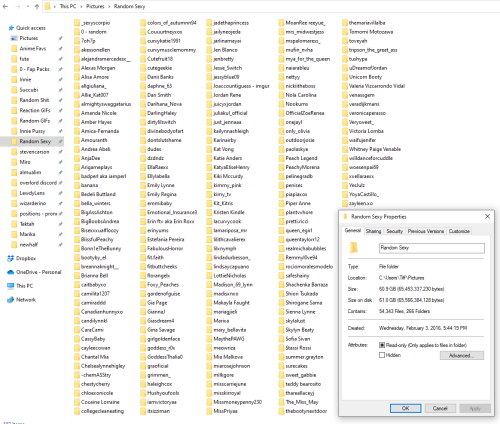Cancel the Properties dialog
This screenshot has height=424, width=500.
tap(440, 408)
